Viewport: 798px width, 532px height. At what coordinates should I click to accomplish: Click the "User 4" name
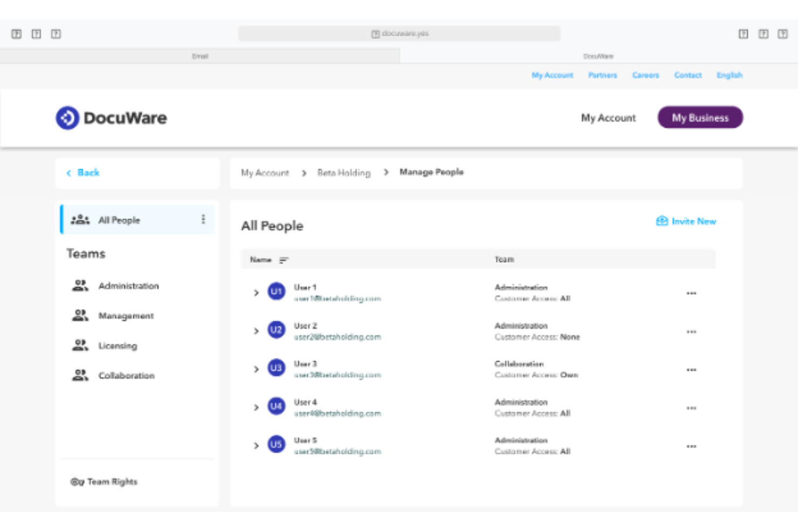[x=305, y=402]
